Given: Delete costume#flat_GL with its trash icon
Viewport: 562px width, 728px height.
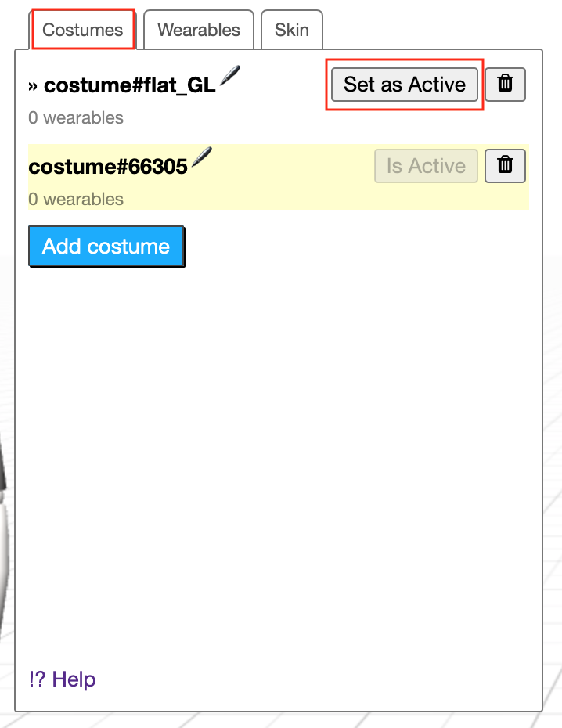Looking at the screenshot, I should [x=505, y=84].
